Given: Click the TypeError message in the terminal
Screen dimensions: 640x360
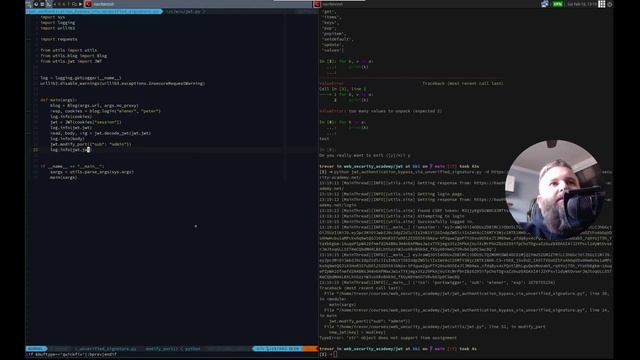Looking at the screenshot, I should (x=388, y=338).
